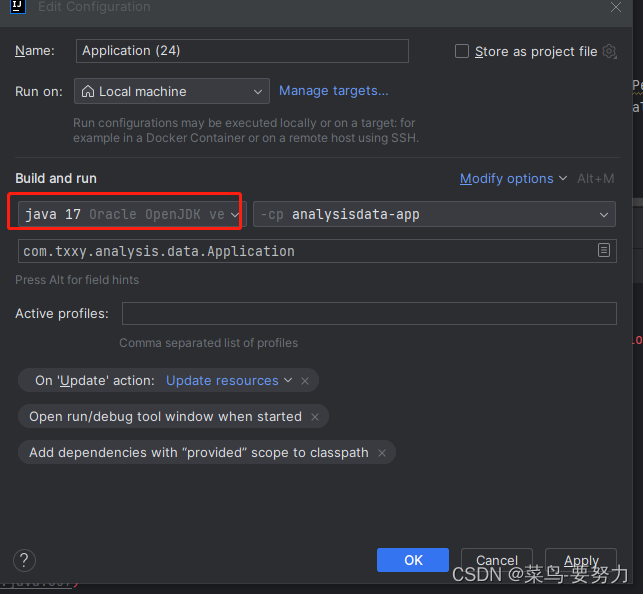Click the IntelliJ IDEA logo icon in the title bar
The image size is (643, 594).
tap(18, 6)
